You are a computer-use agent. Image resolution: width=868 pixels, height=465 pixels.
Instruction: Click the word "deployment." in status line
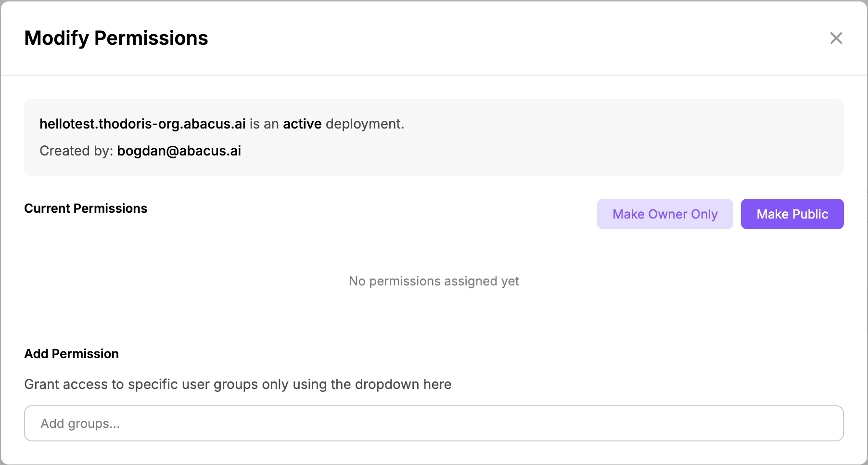pos(365,124)
